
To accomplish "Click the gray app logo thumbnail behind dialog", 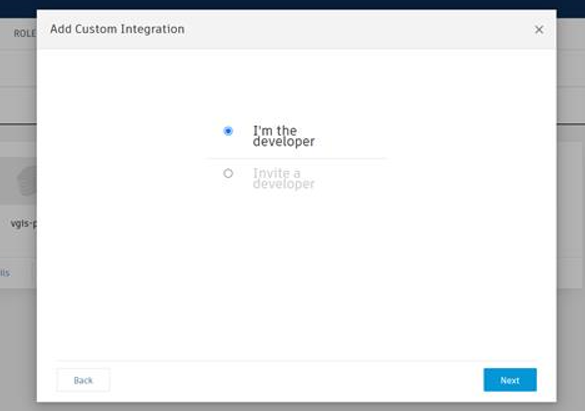I will click(x=27, y=181).
